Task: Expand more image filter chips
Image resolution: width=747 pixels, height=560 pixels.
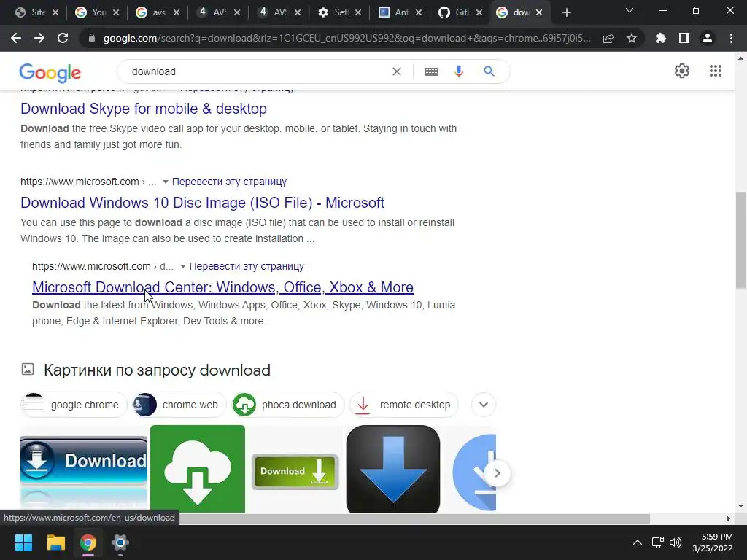Action: point(484,405)
